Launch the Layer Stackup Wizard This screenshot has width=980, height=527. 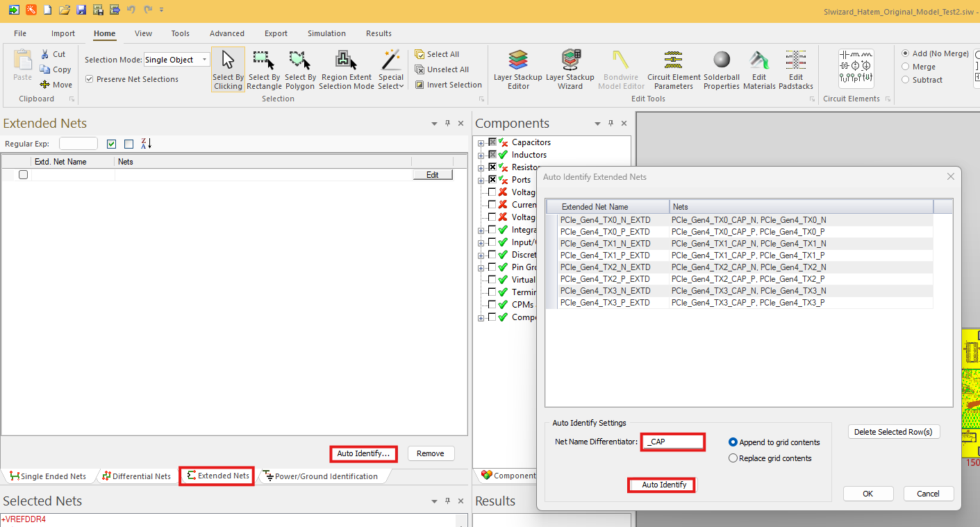(x=570, y=68)
